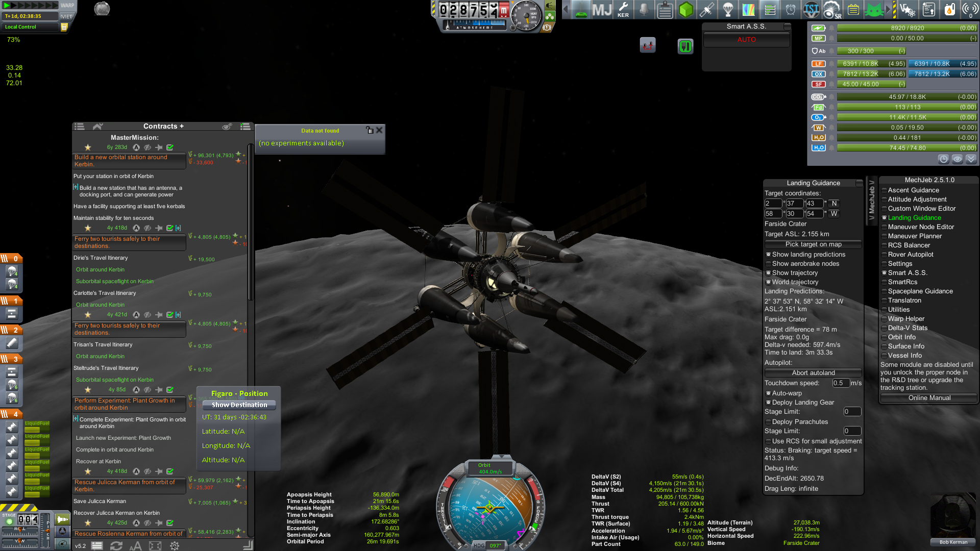This screenshot has width=980, height=551.
Task: Click the yellow battery resource icon
Action: click(x=853, y=10)
